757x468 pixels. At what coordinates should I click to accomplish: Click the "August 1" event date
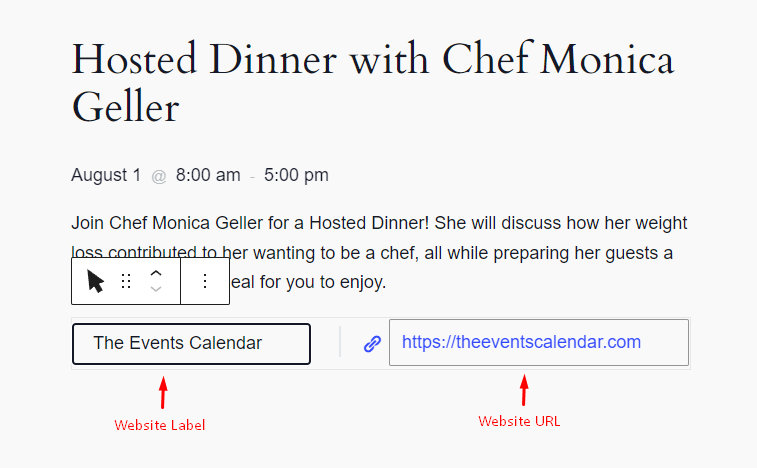click(x=106, y=175)
